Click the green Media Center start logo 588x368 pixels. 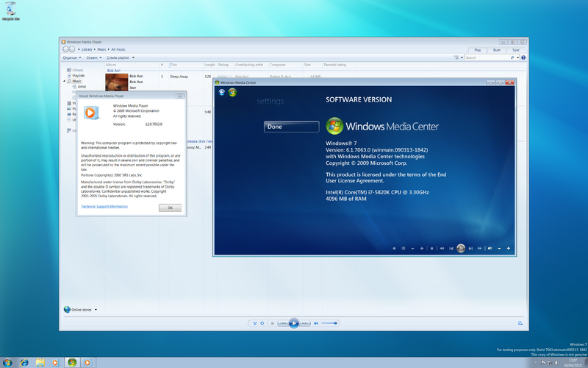[x=232, y=93]
